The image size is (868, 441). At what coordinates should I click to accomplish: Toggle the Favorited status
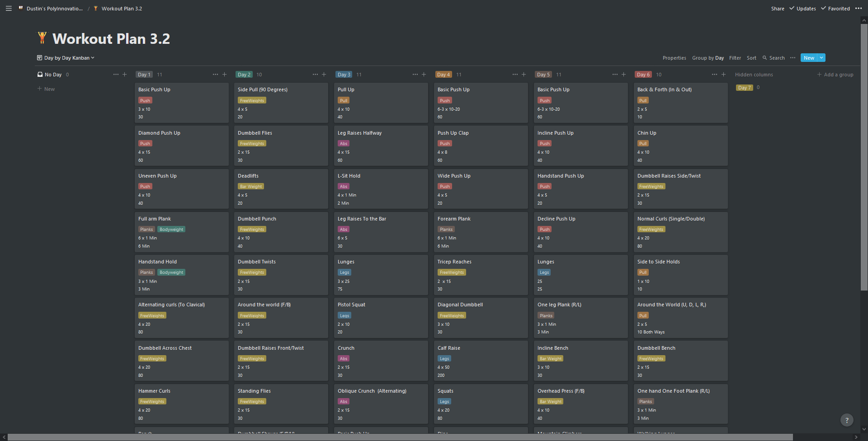pos(835,9)
